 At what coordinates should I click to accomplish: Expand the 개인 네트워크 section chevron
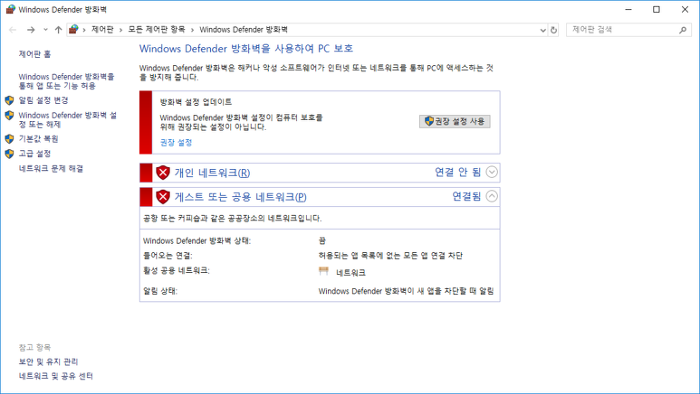coord(492,172)
